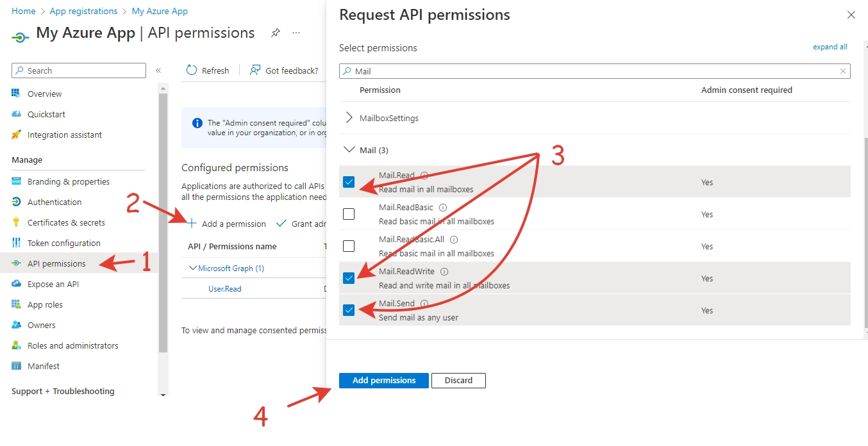Click the Overview grid icon
The width and height of the screenshot is (868, 446).
(x=16, y=94)
